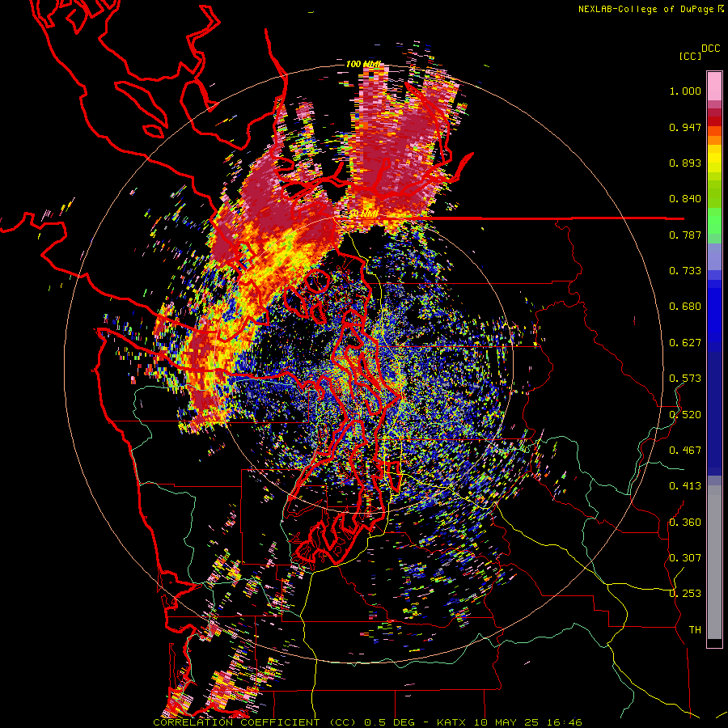The width and height of the screenshot is (728, 728).
Task: Select the 1.000 scale value
Action: click(x=685, y=91)
